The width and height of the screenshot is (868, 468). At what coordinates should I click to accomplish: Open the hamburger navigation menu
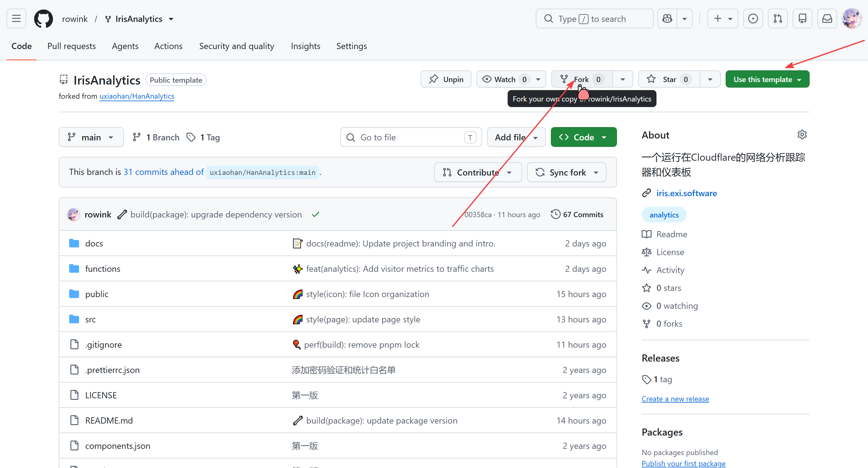coord(16,19)
